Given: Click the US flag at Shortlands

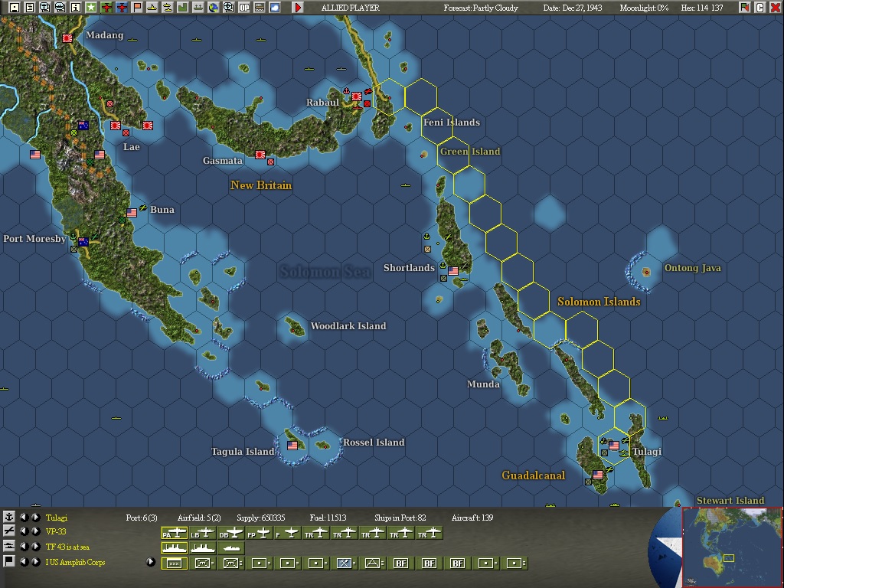Looking at the screenshot, I should [452, 271].
